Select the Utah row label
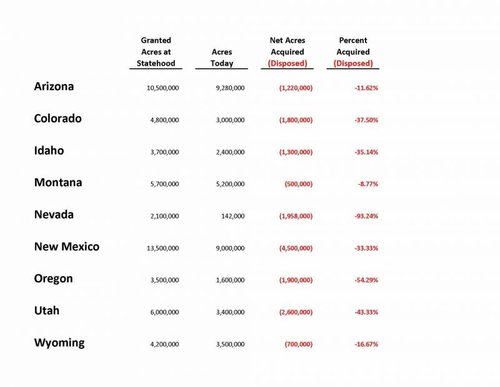This screenshot has height=387, width=500. point(47,310)
